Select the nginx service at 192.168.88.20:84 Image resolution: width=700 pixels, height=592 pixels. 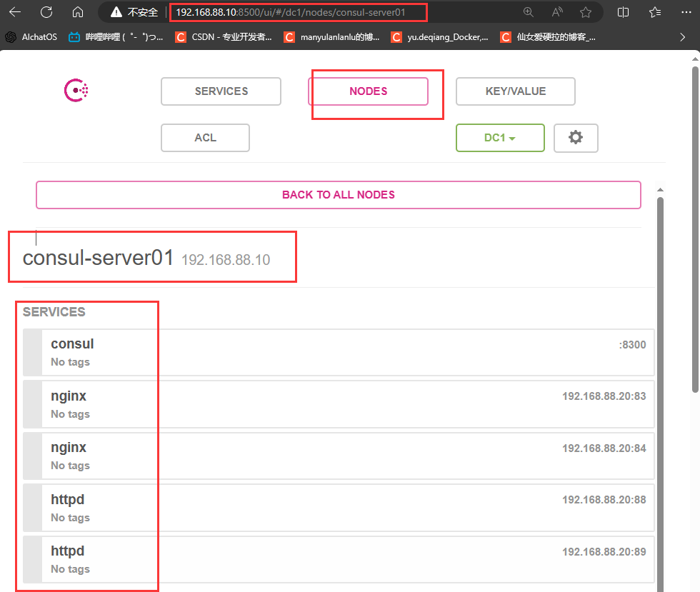click(339, 456)
